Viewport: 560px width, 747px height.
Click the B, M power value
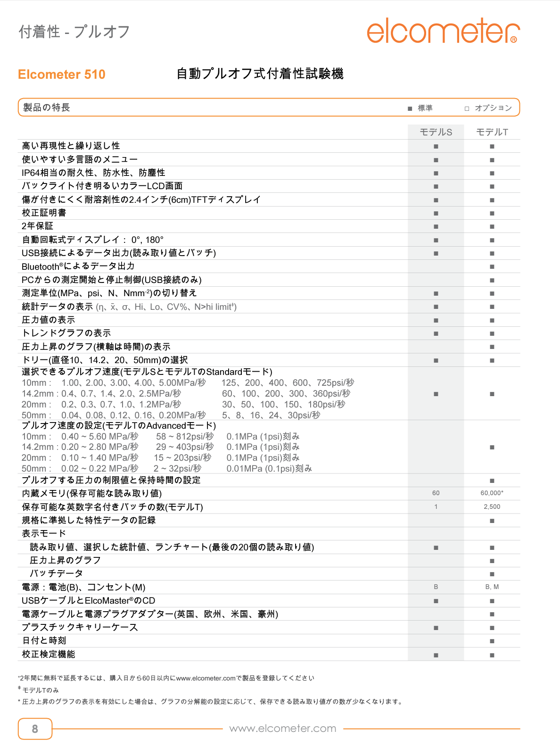coord(492,587)
